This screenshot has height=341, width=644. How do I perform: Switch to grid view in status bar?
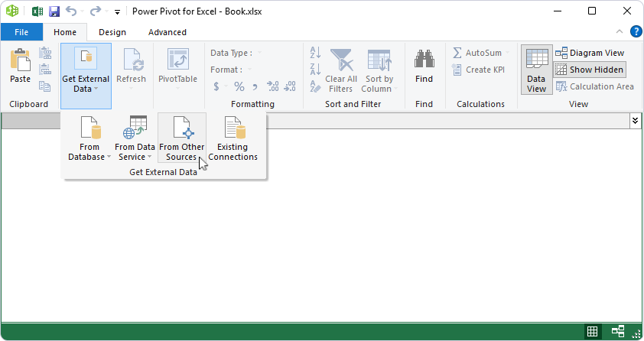pyautogui.click(x=592, y=331)
